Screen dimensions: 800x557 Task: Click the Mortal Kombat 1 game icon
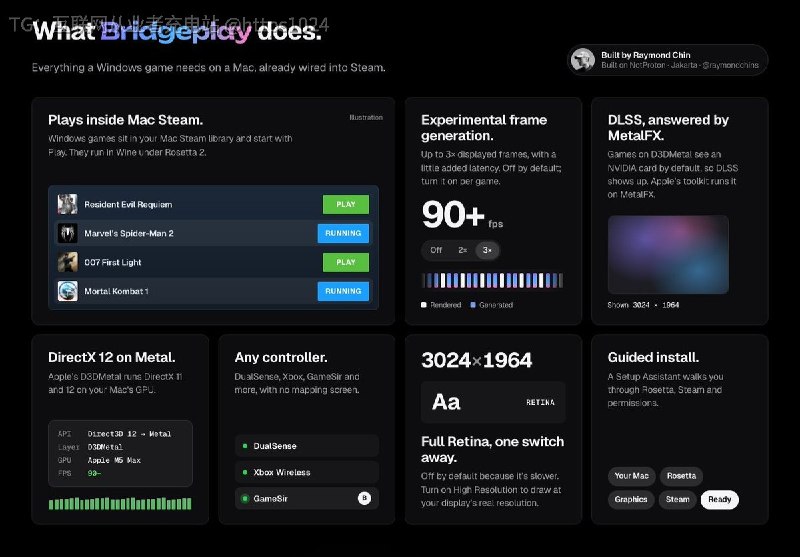pos(67,291)
